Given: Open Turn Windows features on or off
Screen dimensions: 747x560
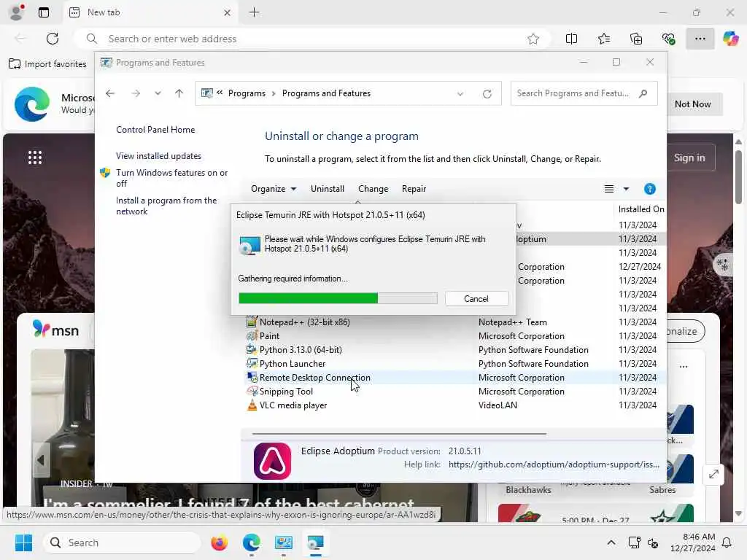Looking at the screenshot, I should click(171, 178).
